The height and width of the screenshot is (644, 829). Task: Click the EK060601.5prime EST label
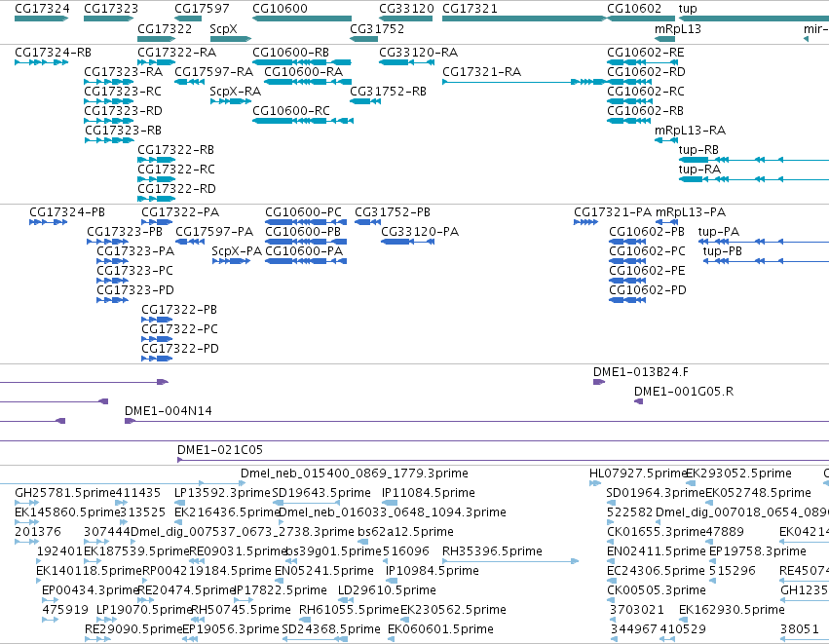click(x=440, y=629)
